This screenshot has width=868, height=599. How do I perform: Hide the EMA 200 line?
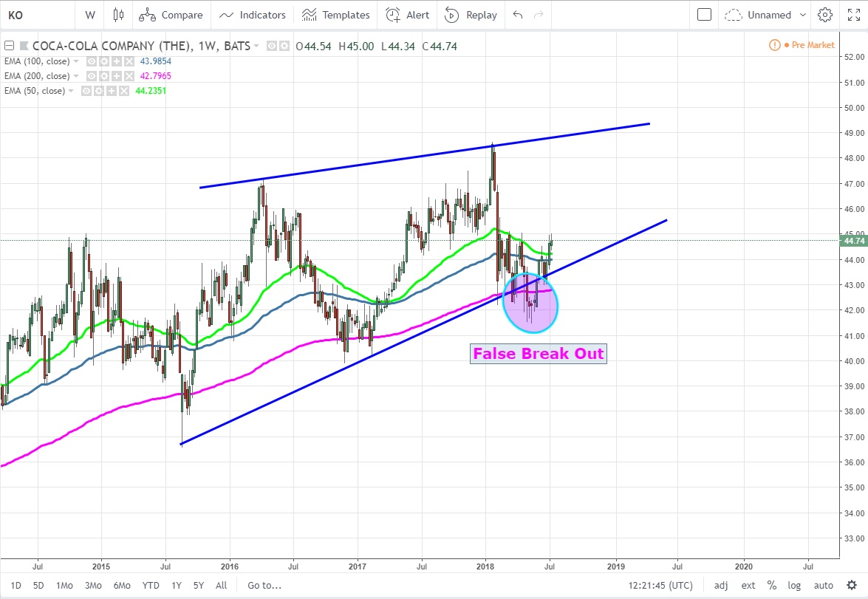click(x=92, y=76)
